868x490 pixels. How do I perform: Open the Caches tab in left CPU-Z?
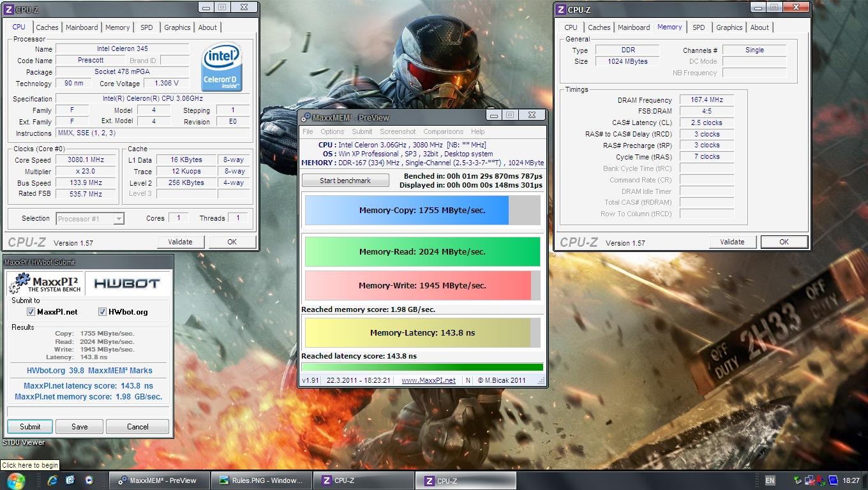click(47, 27)
